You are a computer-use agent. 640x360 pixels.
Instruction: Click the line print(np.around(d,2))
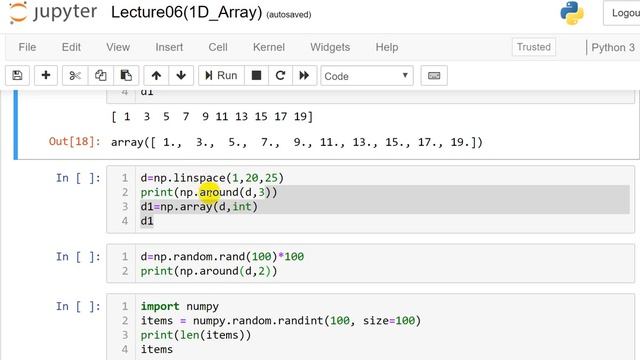click(x=209, y=271)
